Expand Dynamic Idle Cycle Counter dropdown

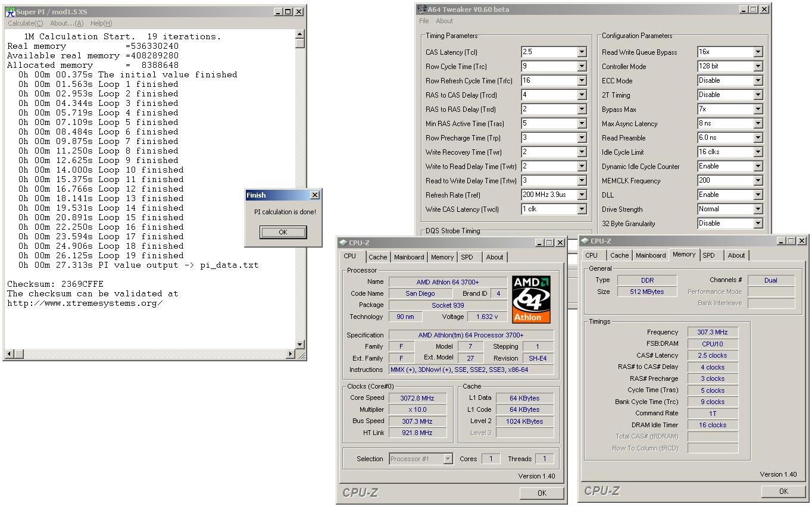[758, 167]
